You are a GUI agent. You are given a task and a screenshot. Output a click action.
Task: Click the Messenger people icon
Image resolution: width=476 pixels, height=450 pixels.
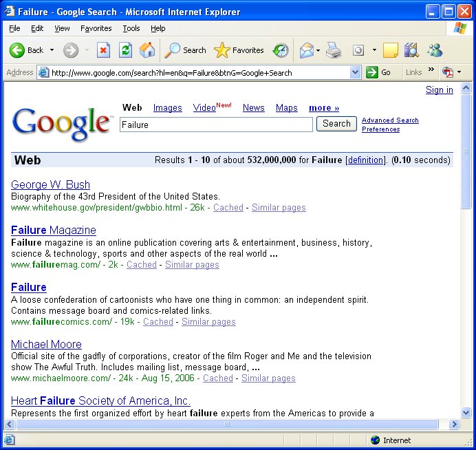tap(435, 50)
